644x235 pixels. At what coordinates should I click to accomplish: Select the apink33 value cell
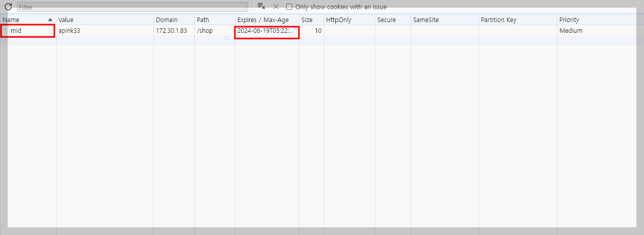[x=105, y=30]
